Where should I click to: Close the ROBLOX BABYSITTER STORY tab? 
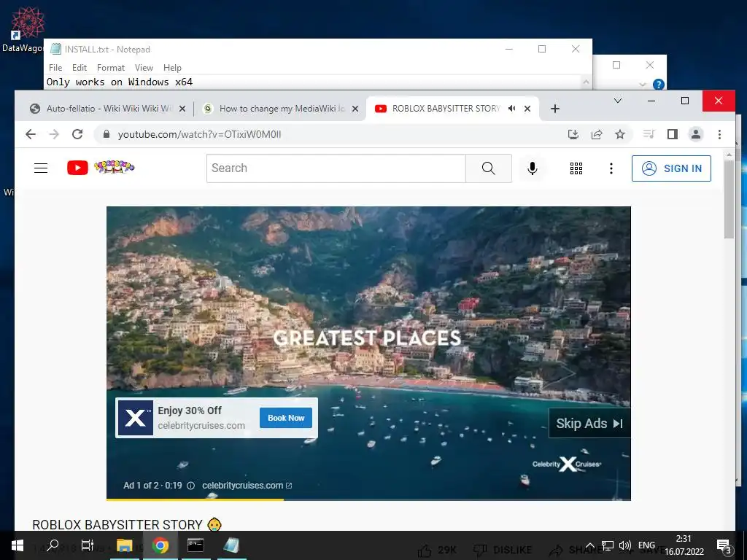click(527, 109)
